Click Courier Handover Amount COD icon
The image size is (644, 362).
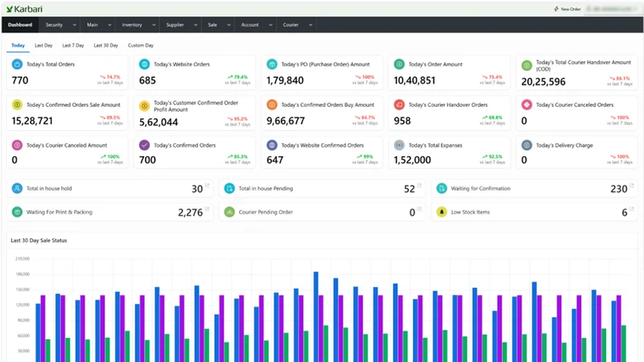526,65
